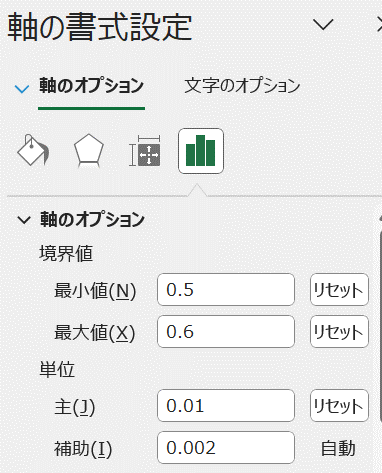Open the Size & Properties icon
Viewport: 382px width, 473px height.
coord(145,151)
